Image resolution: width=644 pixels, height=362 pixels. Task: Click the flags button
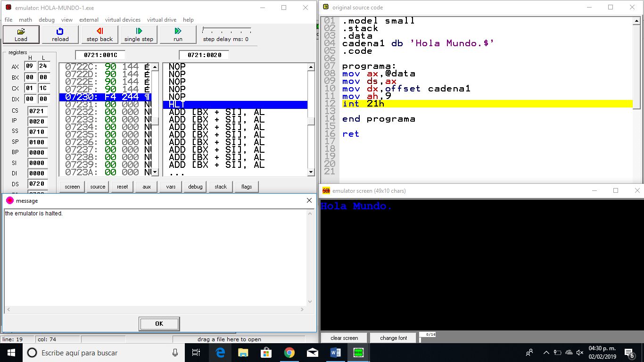point(247,187)
